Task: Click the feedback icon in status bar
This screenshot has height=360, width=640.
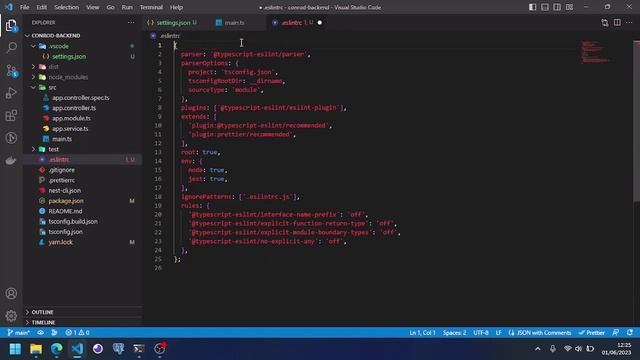Action: pos(616,333)
